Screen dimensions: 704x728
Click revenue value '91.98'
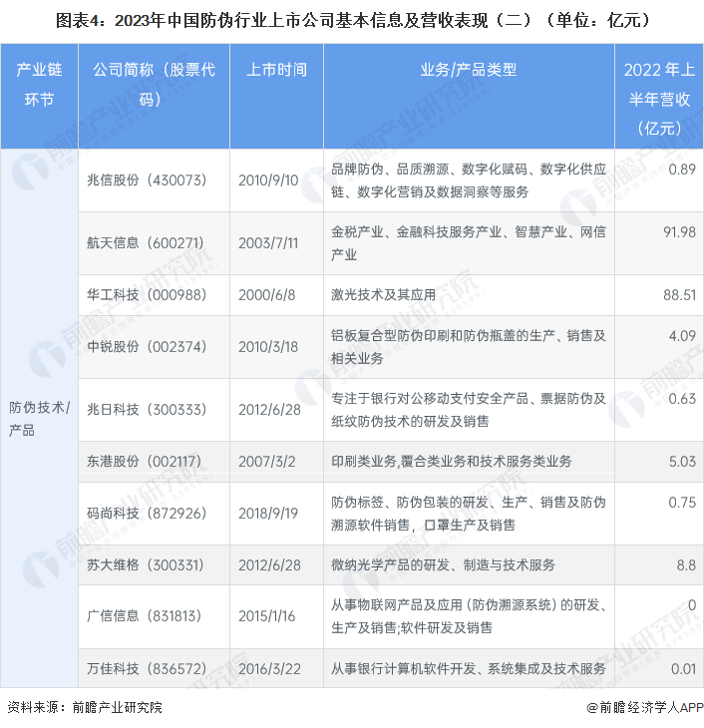(x=679, y=232)
